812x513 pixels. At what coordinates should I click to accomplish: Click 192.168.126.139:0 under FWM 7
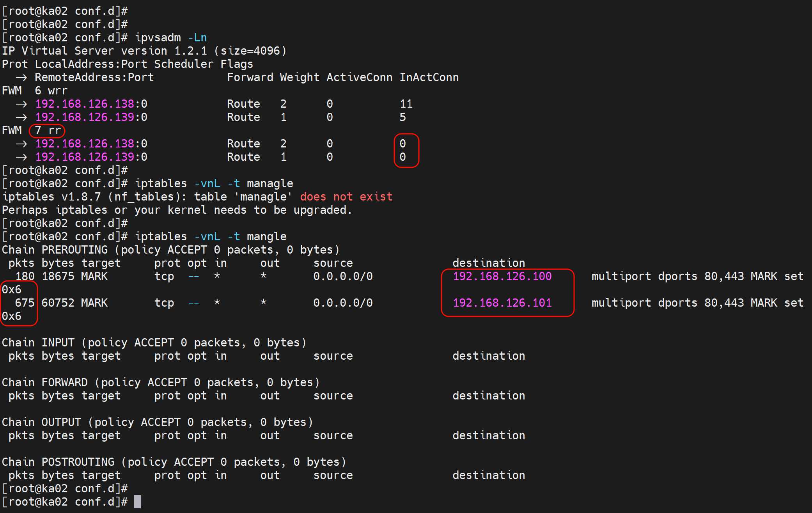[91, 157]
